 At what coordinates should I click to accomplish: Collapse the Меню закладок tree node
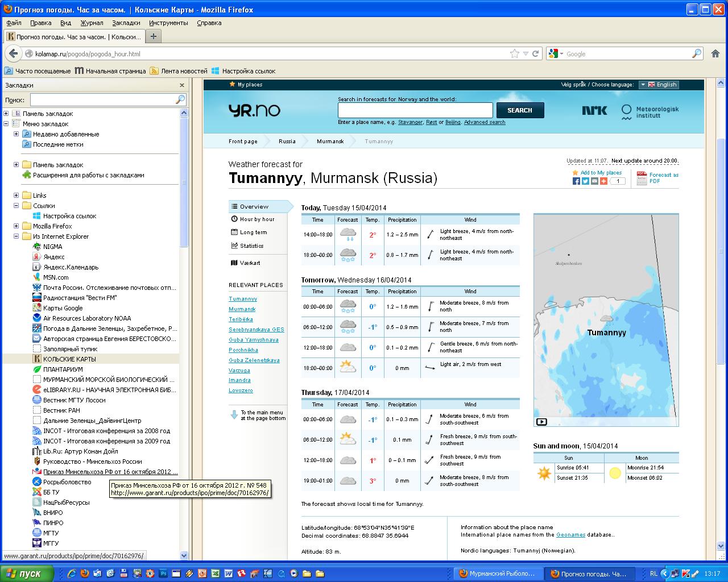(6, 124)
